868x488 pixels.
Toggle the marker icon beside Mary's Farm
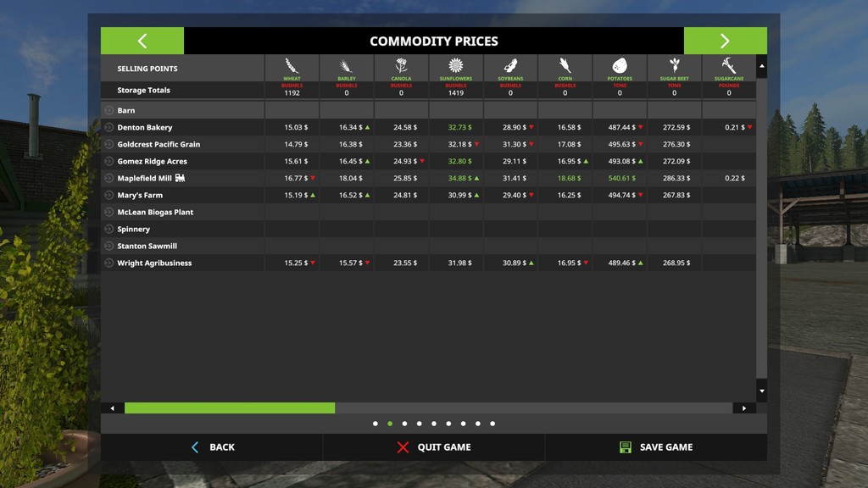click(x=108, y=195)
